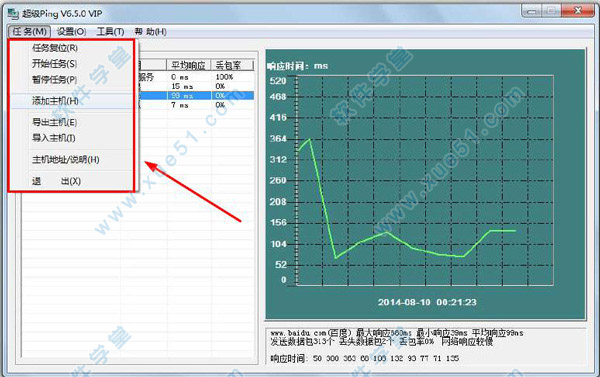Click the 平均响应 column header
Viewport: 600px width, 377px height.
(x=189, y=65)
